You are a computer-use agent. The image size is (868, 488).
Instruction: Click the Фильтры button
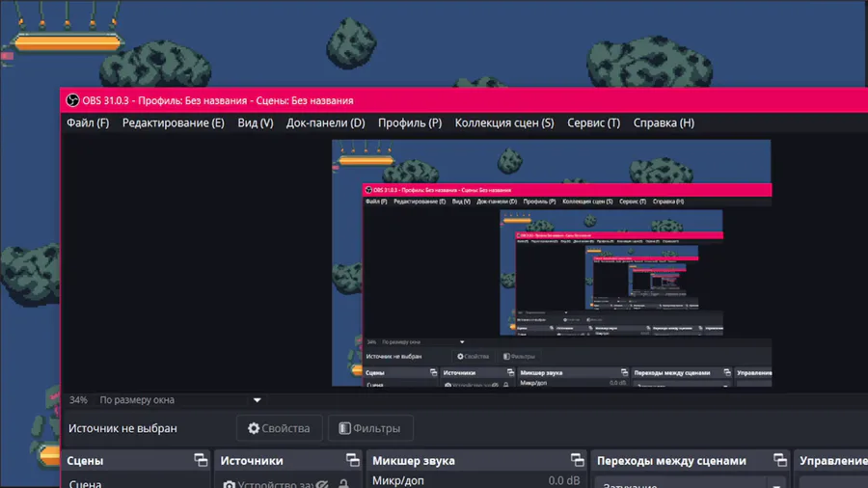coord(370,428)
